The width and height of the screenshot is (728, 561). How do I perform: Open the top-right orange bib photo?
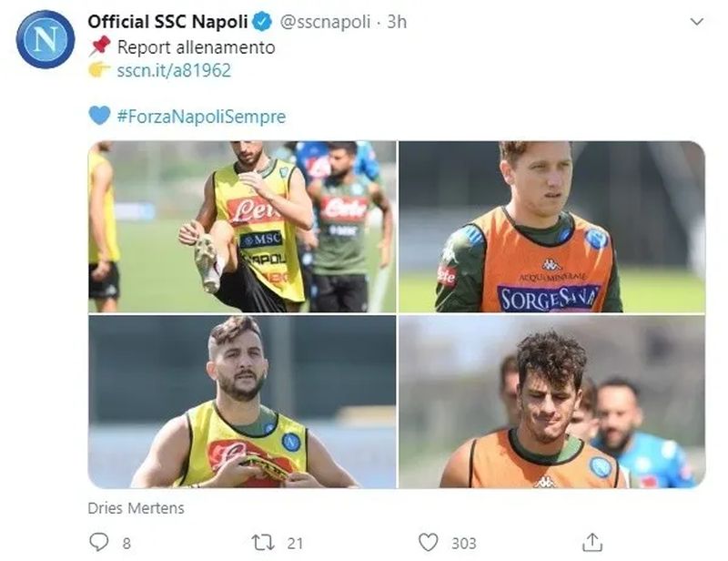tap(551, 227)
